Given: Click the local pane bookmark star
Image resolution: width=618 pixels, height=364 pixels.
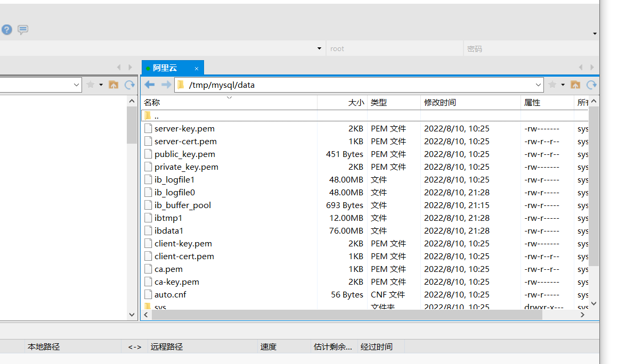Looking at the screenshot, I should click(91, 85).
